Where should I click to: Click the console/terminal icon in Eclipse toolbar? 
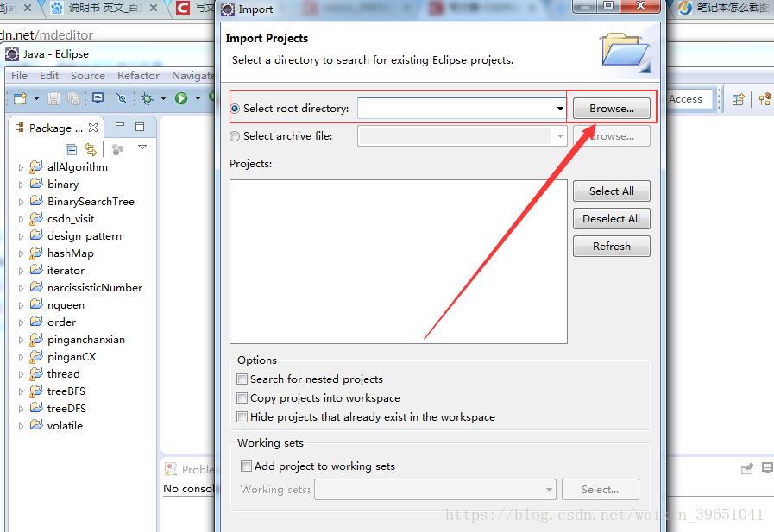pyautogui.click(x=98, y=98)
